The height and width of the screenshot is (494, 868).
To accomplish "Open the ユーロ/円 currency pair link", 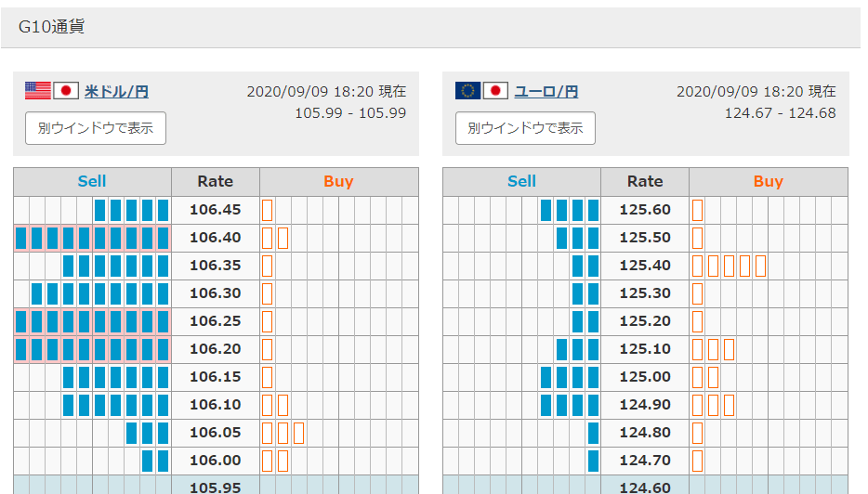I will [x=546, y=92].
